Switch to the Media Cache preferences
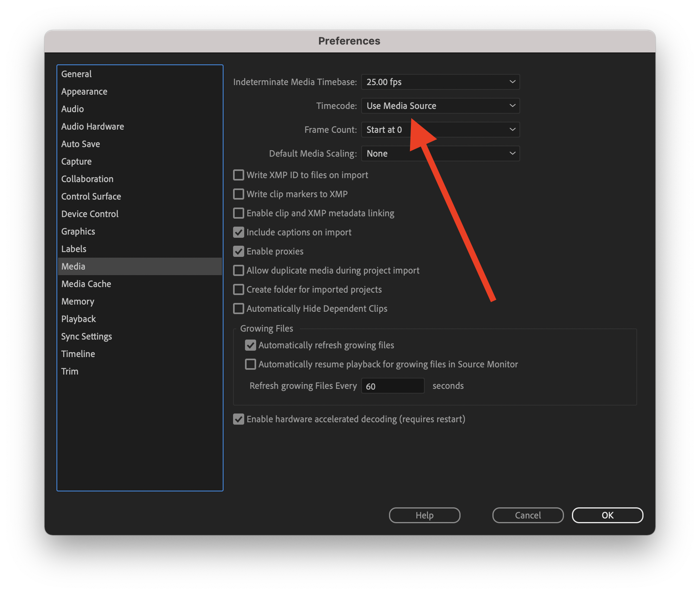 (x=86, y=283)
